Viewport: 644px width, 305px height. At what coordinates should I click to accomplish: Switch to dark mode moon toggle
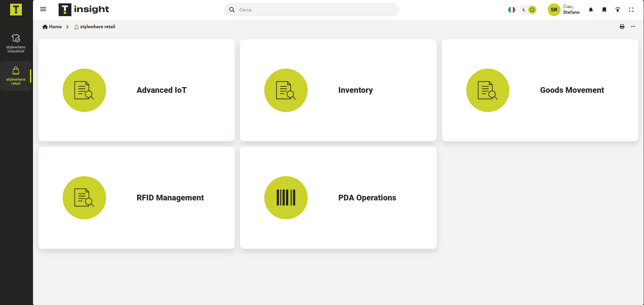pos(524,10)
